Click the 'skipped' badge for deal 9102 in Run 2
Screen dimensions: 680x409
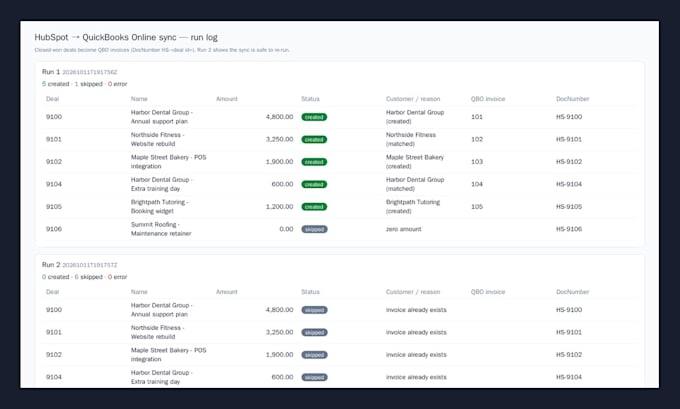coord(314,355)
